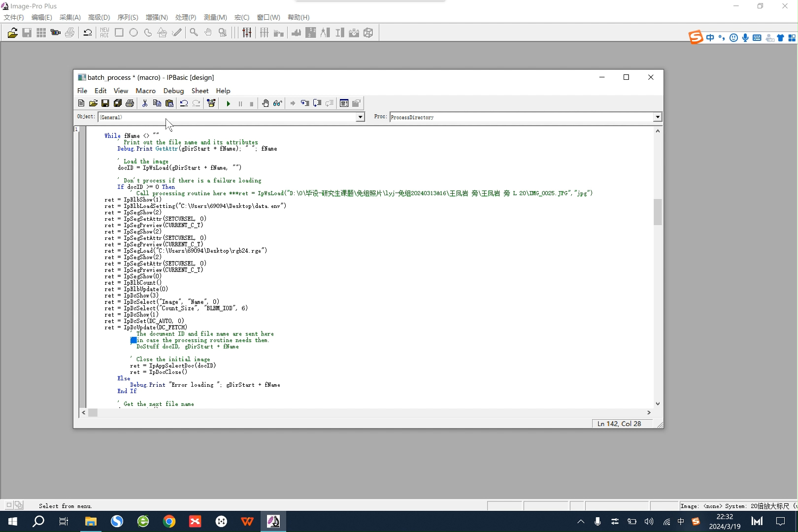This screenshot has width=798, height=532.
Task: Open the taskbar clock showing 22:32
Action: (725, 521)
